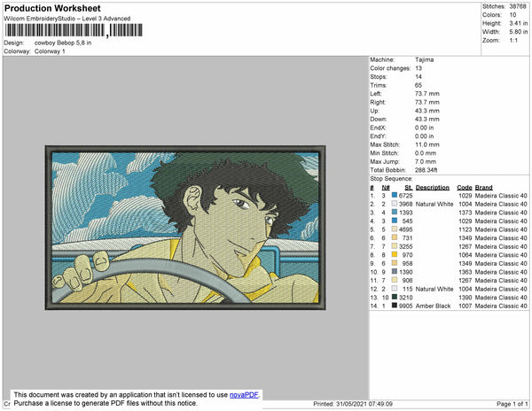Select the Stops value 14
Screen dimensions: 532x411
[419, 76]
